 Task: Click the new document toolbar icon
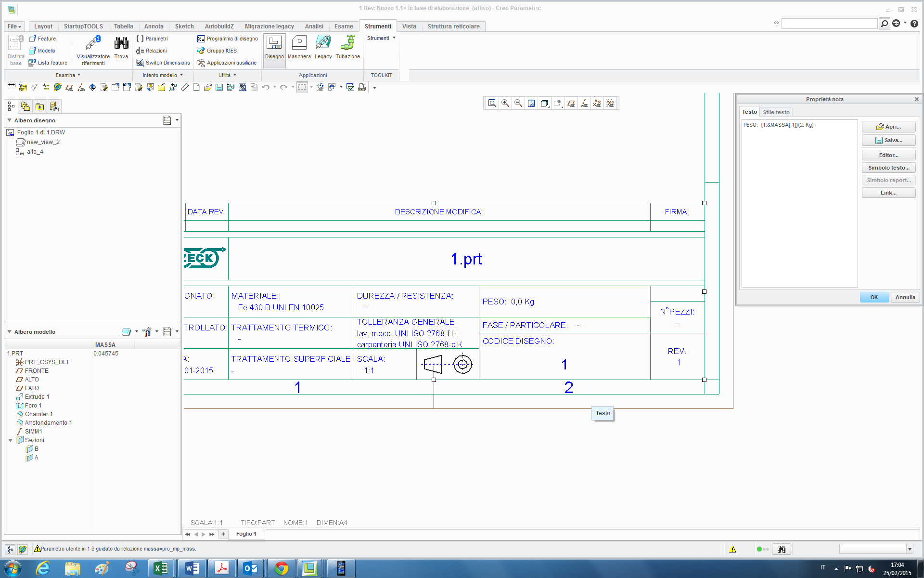click(196, 87)
